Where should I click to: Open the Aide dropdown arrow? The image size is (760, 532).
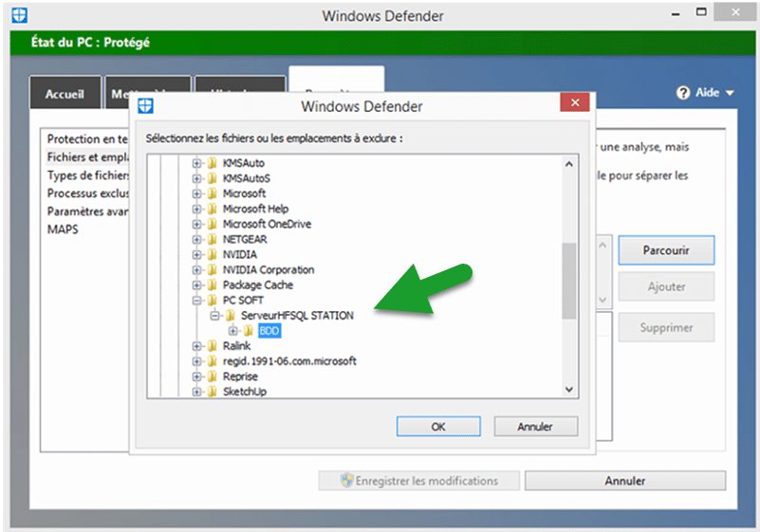(730, 93)
